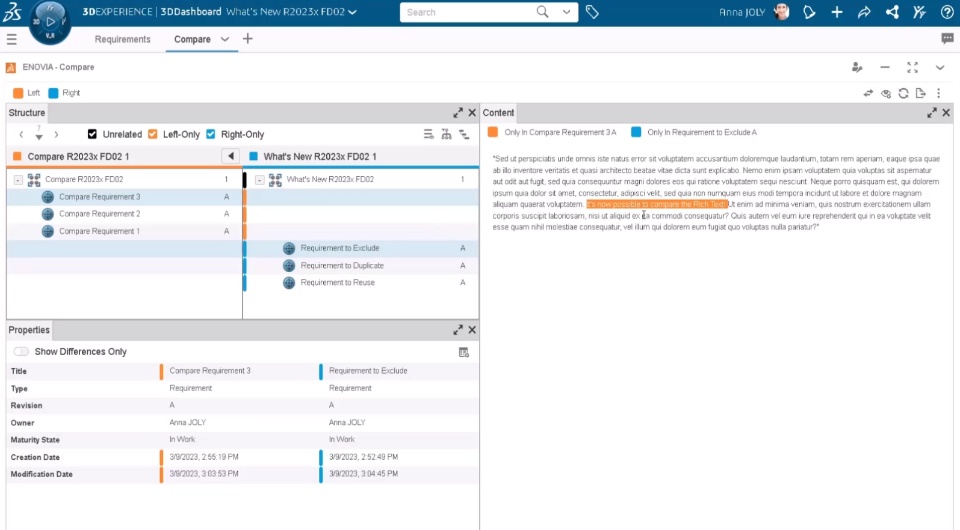Screen dimensions: 960x530
Task: Click the share arrow icon in top bar
Action: pyautogui.click(x=864, y=12)
